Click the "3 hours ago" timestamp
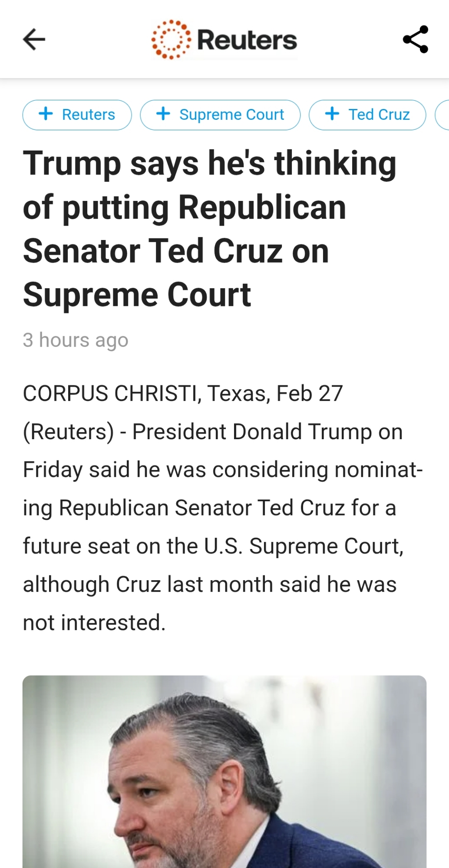This screenshot has height=868, width=449. (76, 340)
